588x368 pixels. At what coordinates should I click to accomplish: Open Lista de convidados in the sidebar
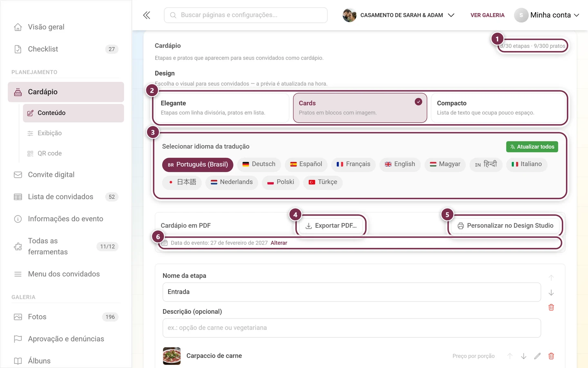pyautogui.click(x=66, y=197)
